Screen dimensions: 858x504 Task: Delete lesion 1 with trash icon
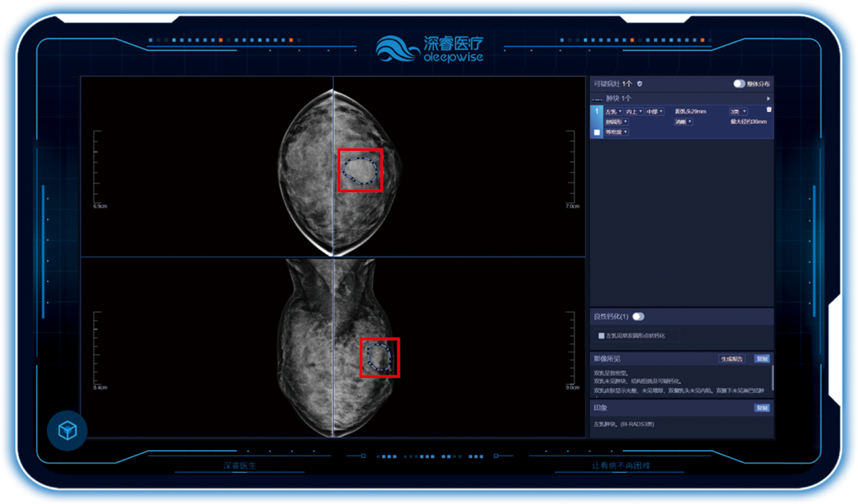tap(768, 110)
